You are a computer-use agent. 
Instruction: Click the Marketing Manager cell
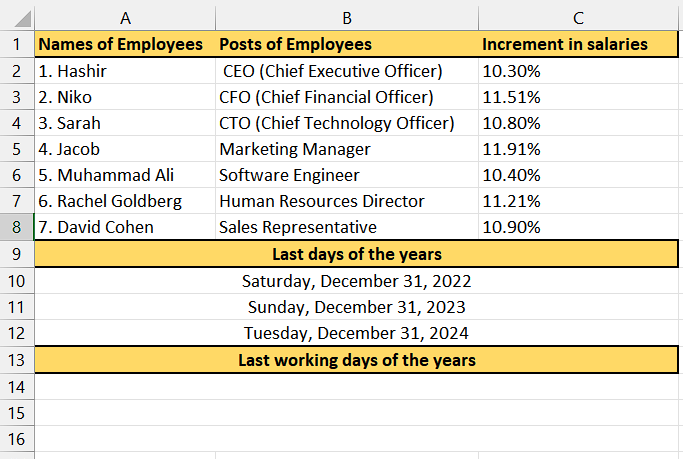coord(347,149)
